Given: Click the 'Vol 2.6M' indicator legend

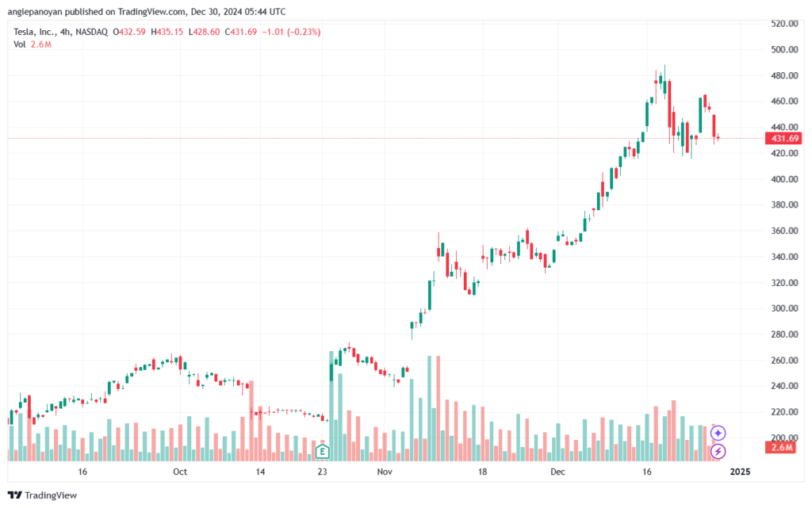Looking at the screenshot, I should click(x=32, y=44).
